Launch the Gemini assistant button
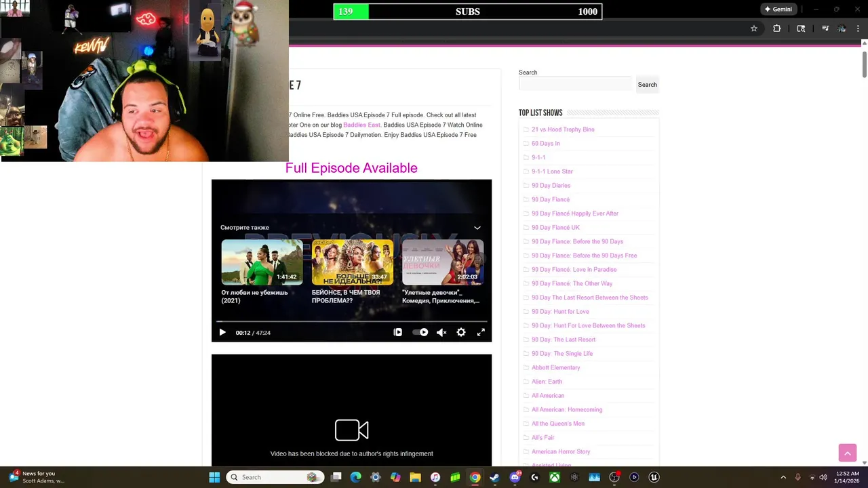Screen dimensions: 868x488 click(778, 9)
